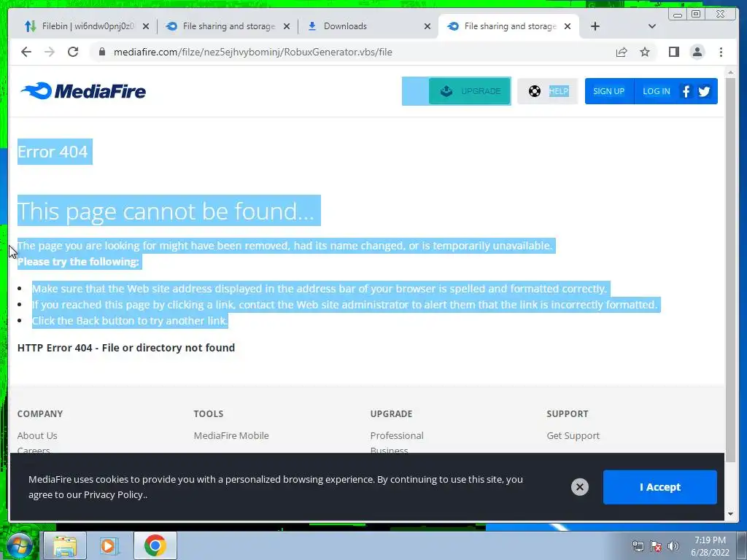Click the scrollbar up arrow
This screenshot has height=560, width=747.
tap(730, 72)
